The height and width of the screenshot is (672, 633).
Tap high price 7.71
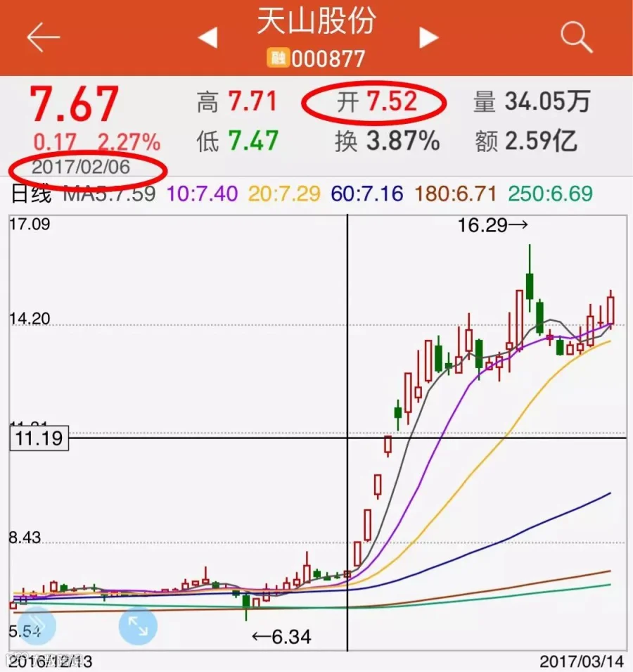click(x=252, y=101)
